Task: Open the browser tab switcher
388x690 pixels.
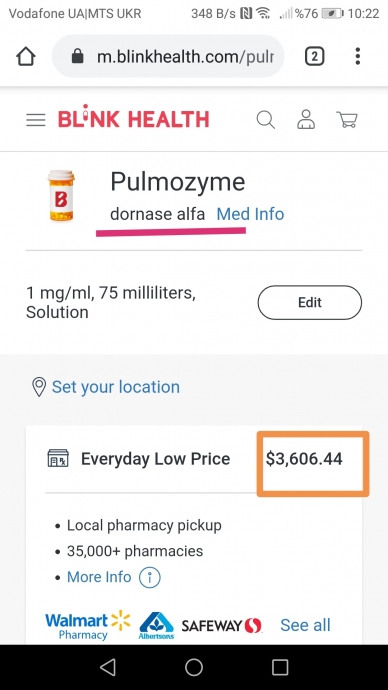Action: [x=315, y=56]
